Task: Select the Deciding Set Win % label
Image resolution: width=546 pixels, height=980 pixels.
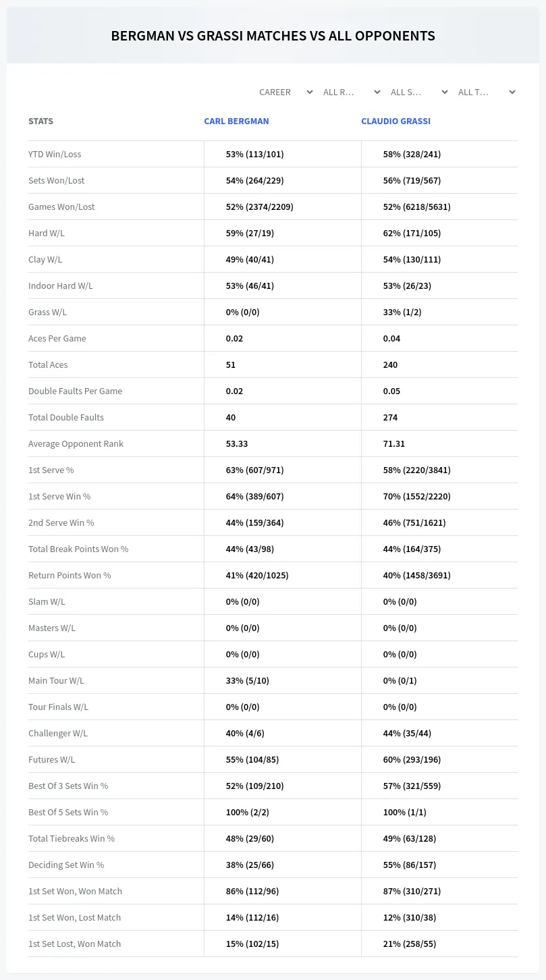Action: (66, 865)
